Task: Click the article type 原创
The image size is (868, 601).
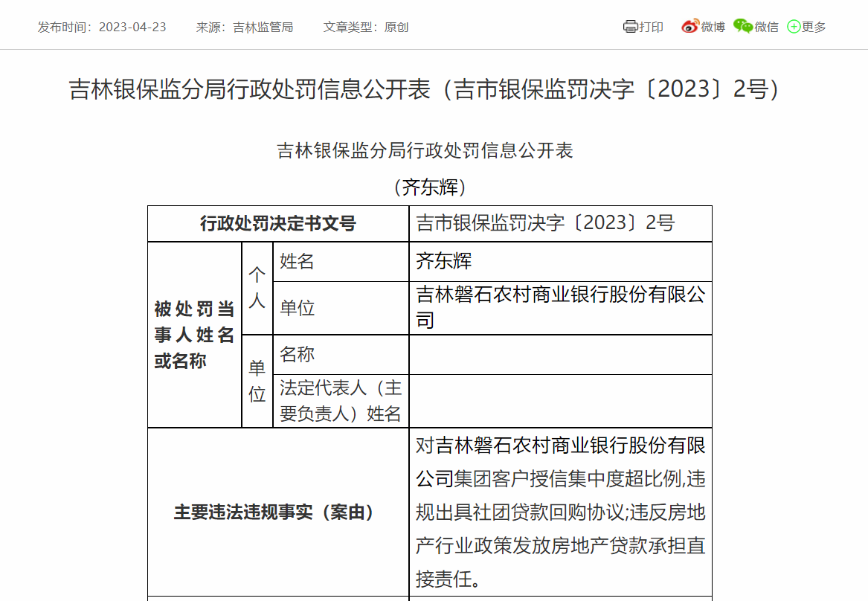Action: [396, 27]
